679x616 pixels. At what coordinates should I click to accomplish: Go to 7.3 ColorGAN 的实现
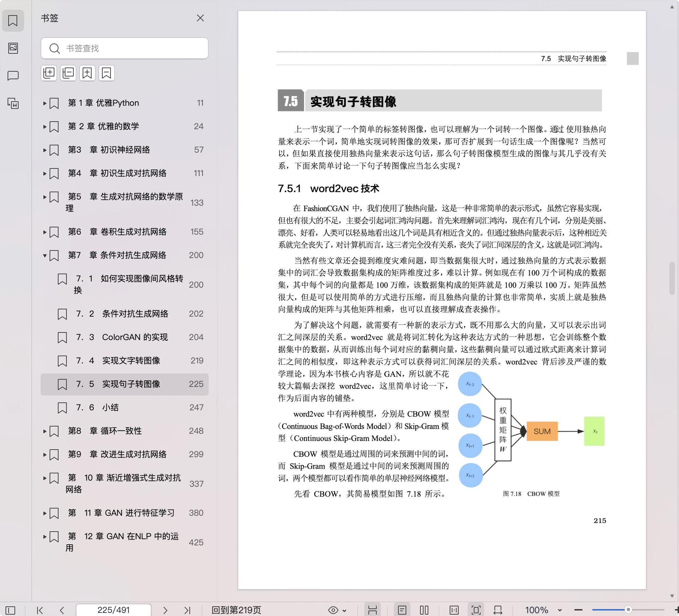click(125, 337)
